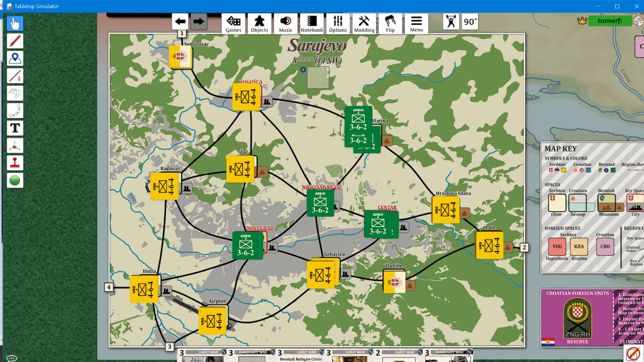Open the Objects menu
The image size is (644, 362).
(259, 24)
